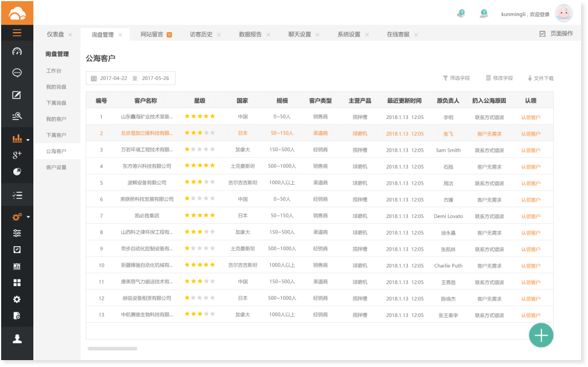
Task: Open the single gear sidebar icon
Action: coord(17,300)
